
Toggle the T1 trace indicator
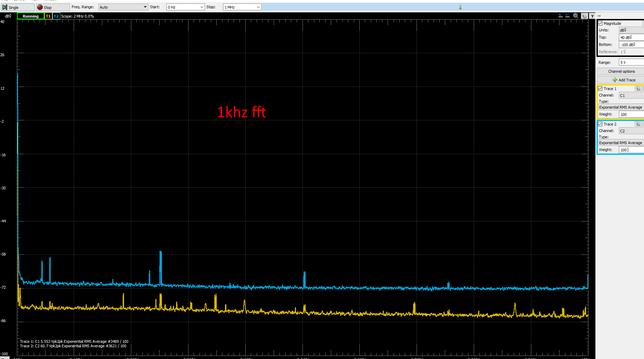[x=48, y=16]
